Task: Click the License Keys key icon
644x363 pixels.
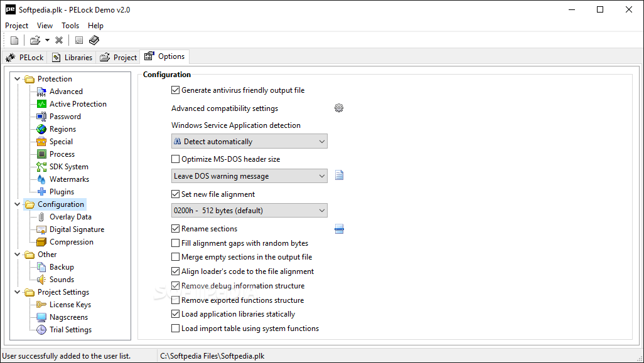Action: click(41, 304)
